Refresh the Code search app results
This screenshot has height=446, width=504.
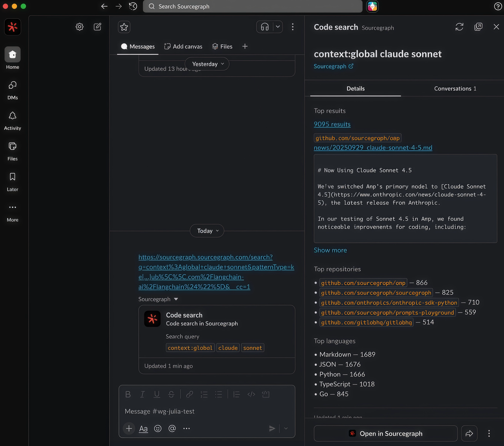[459, 27]
